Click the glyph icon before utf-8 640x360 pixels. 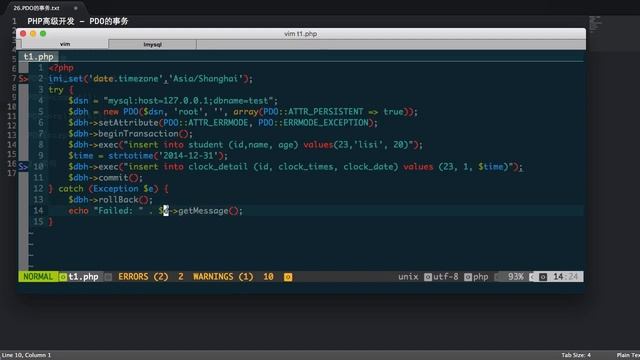coord(427,277)
